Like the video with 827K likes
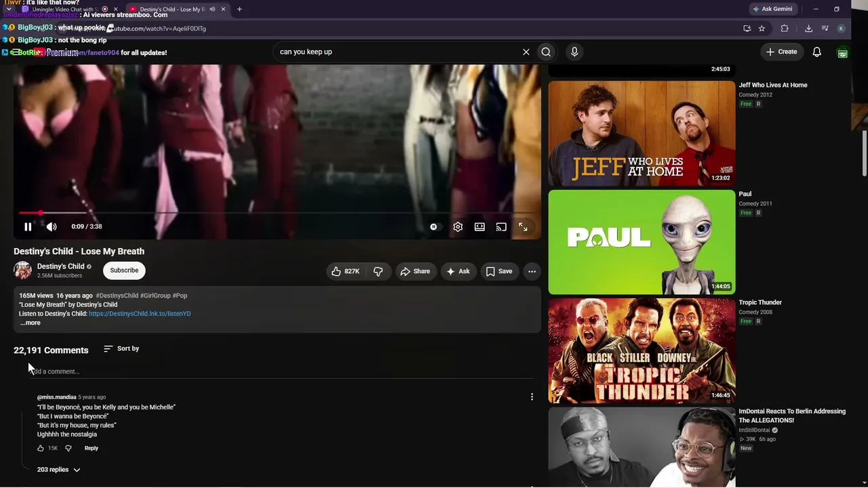The image size is (868, 488). [346, 271]
